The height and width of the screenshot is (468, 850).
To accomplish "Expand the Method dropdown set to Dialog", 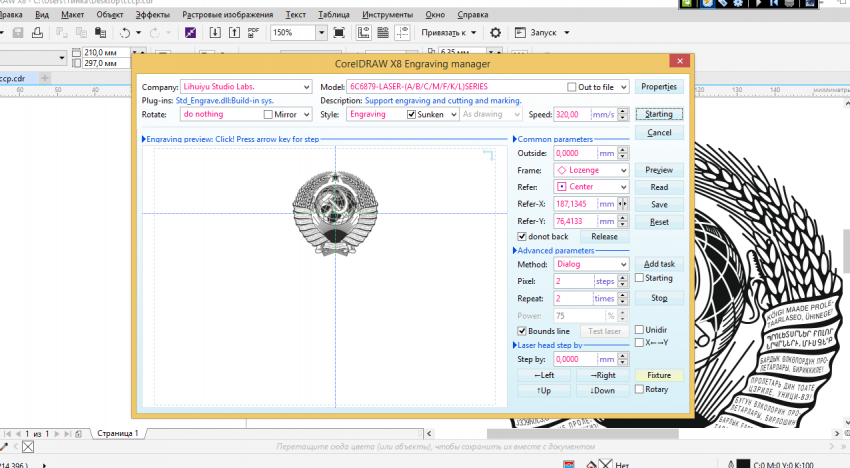I will (x=623, y=264).
